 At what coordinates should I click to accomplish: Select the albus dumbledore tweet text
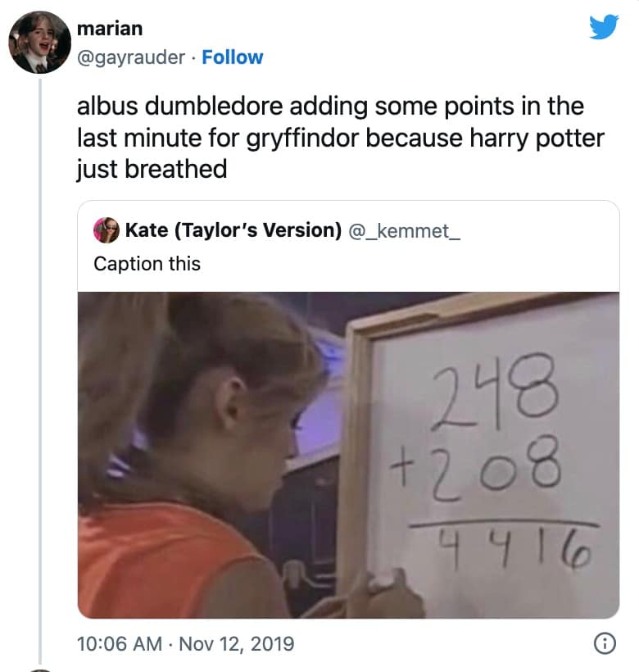point(341,138)
